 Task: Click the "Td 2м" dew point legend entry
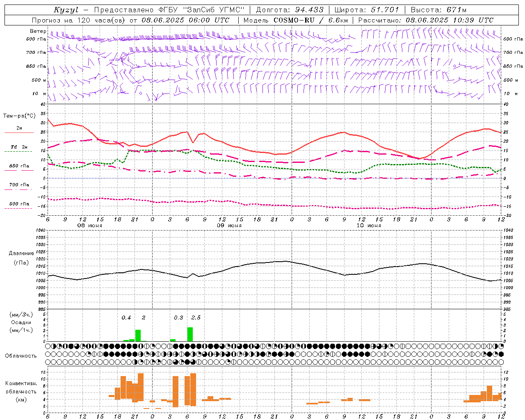(x=19, y=147)
